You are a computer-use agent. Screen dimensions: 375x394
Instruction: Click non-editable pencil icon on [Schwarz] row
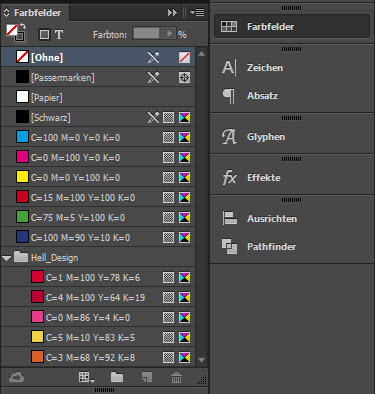(153, 117)
